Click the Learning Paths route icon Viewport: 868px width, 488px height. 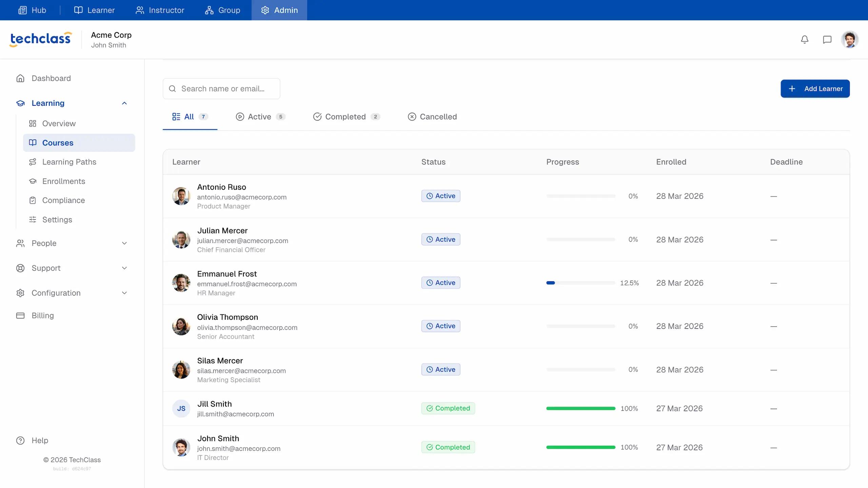(x=33, y=162)
